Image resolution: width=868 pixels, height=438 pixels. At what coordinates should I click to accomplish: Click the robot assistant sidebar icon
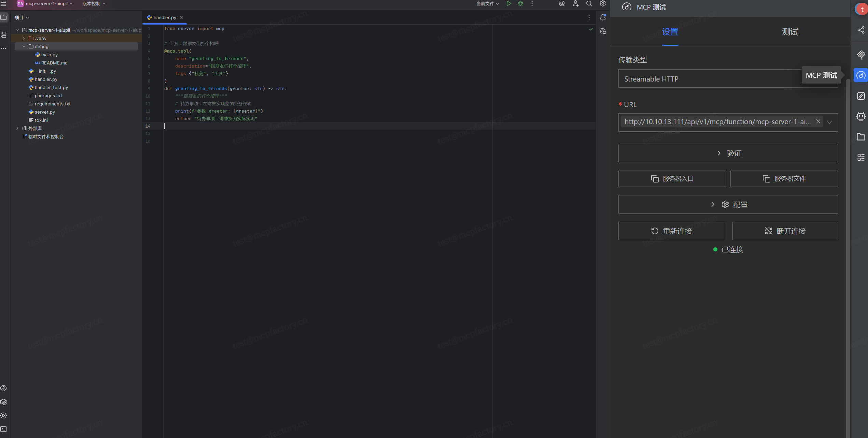coord(861,116)
